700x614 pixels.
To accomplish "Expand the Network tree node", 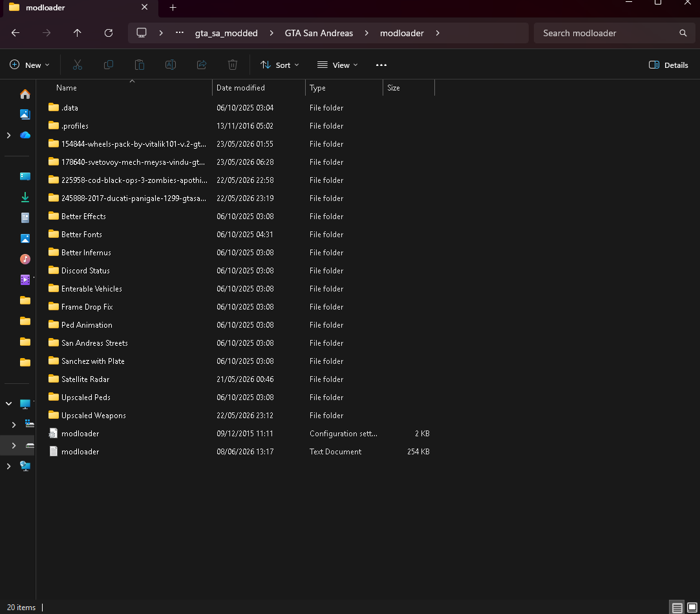I will pos(8,466).
